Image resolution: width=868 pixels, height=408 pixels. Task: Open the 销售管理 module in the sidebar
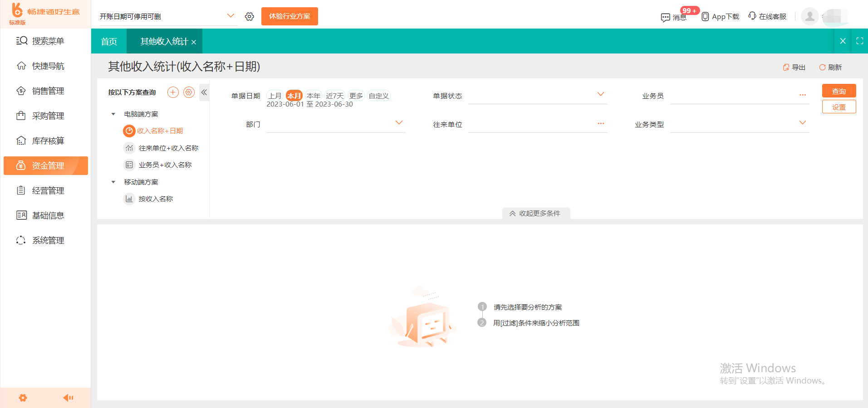click(45, 90)
